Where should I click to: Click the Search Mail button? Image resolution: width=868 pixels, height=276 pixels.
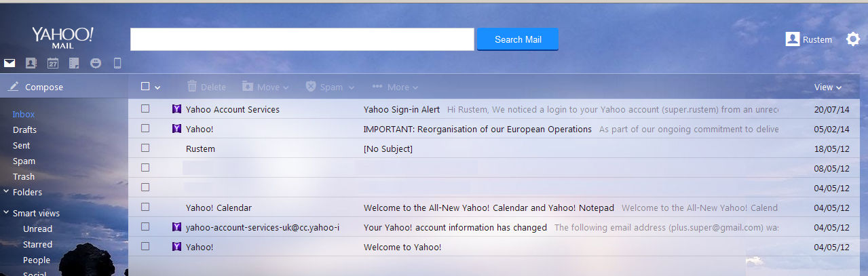[x=518, y=39]
